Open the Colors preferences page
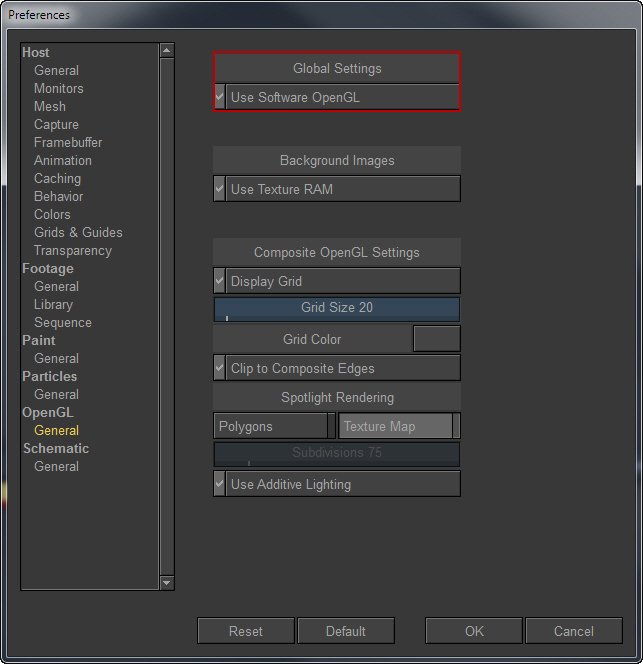This screenshot has width=643, height=664. 52,214
